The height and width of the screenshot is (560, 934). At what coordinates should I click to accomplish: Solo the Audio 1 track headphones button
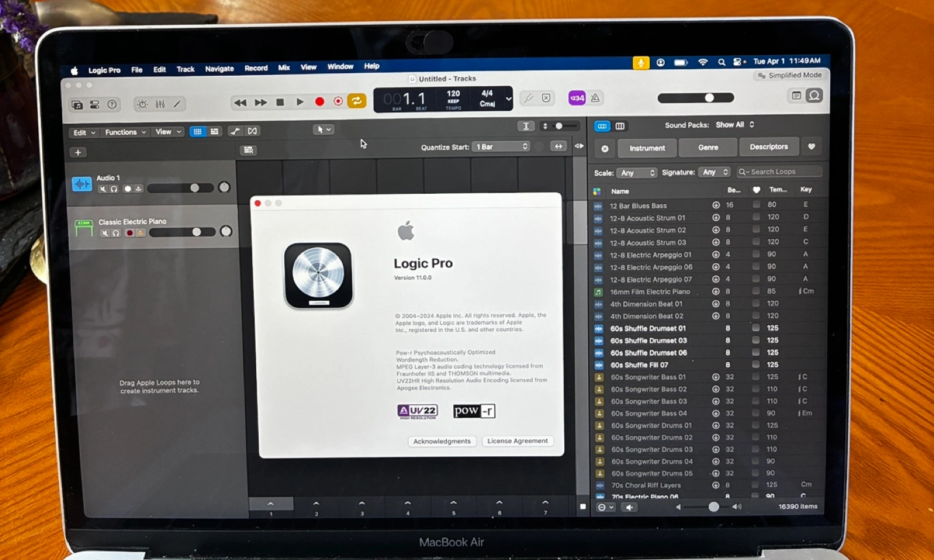[x=114, y=189]
